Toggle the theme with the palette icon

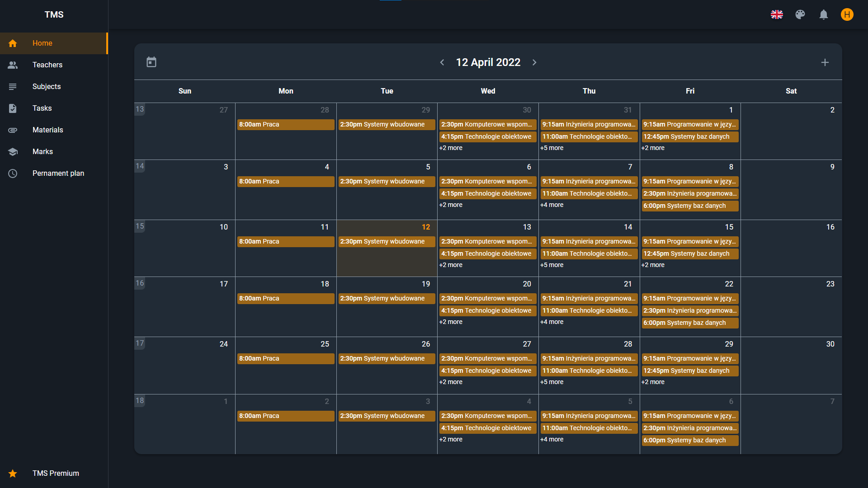pyautogui.click(x=800, y=14)
